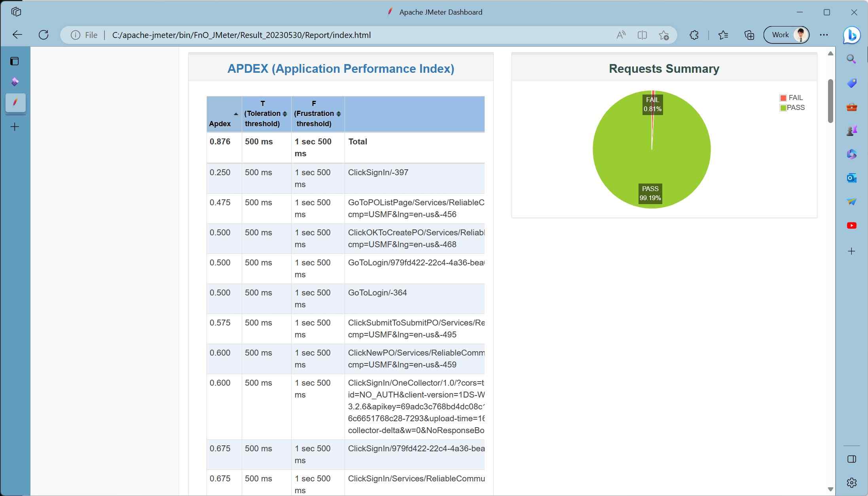
Task: Click the Requests Summary title
Action: click(x=664, y=68)
